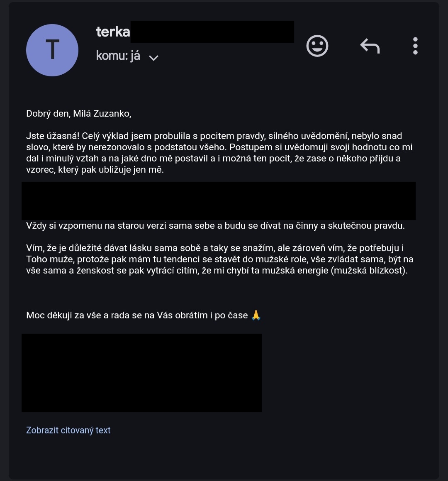The width and height of the screenshot is (448, 481).
Task: Tap terka's purple letter T avatar
Action: point(52,50)
